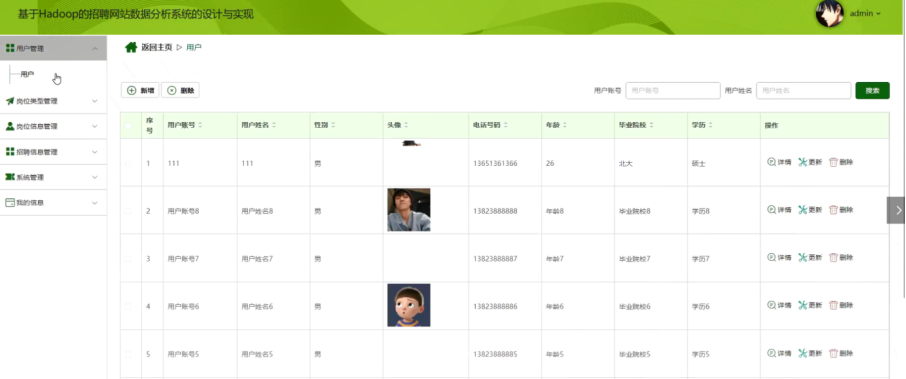Click the 硕士 cell
Viewport: 906px width, 379px height.
(x=698, y=164)
